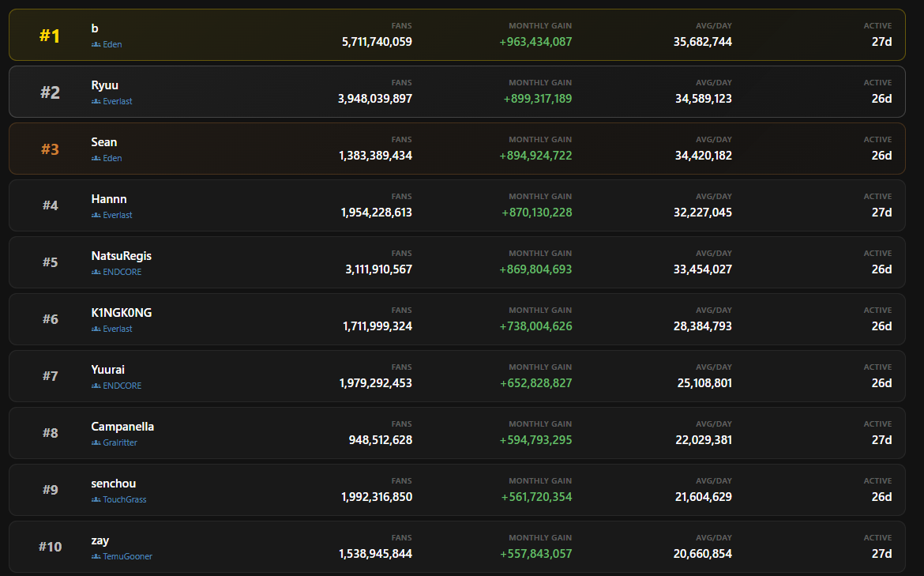Click the 27d active value in zay's row
This screenshot has width=924, height=576.
[881, 554]
